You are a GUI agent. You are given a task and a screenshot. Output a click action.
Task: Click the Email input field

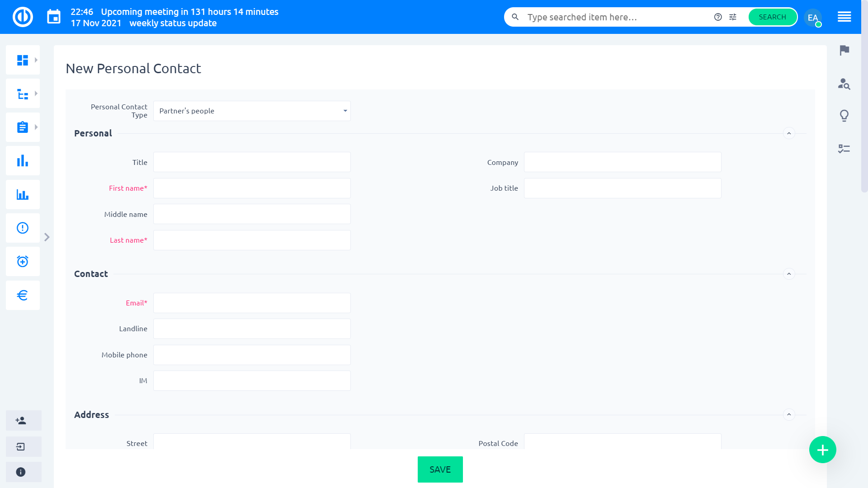pos(252,303)
